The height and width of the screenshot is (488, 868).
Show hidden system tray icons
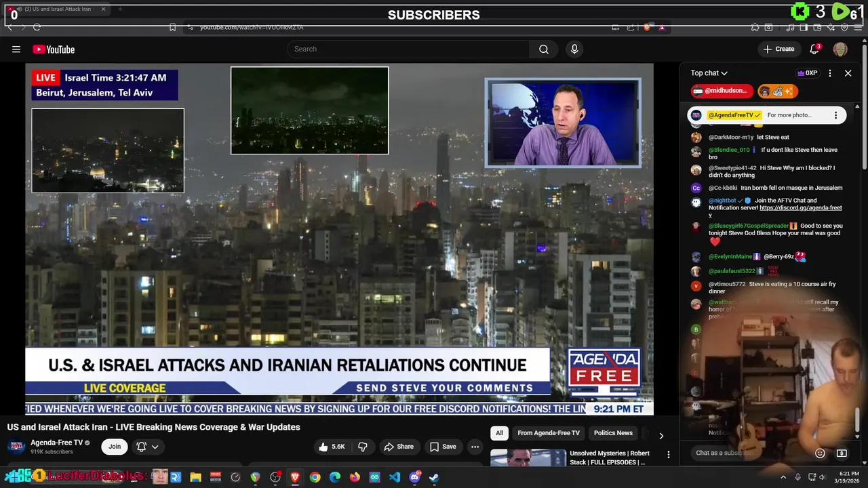[x=783, y=477]
